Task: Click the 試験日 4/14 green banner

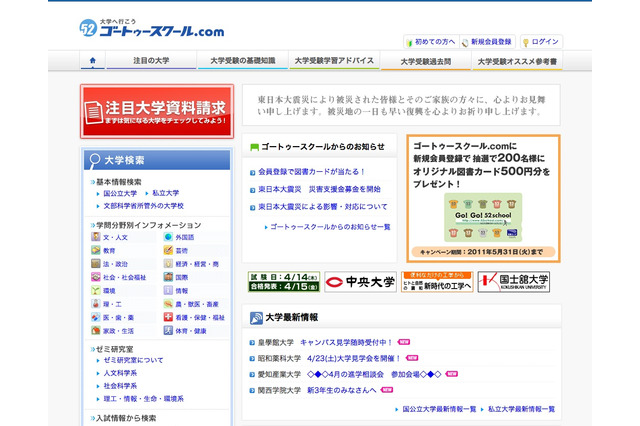Action: pos(284,282)
